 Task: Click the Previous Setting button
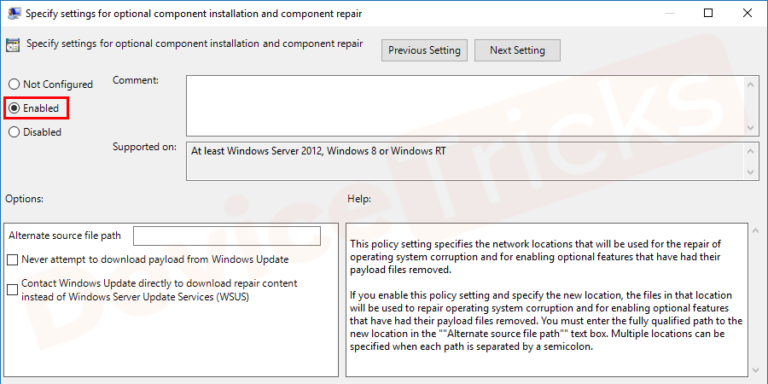click(424, 50)
